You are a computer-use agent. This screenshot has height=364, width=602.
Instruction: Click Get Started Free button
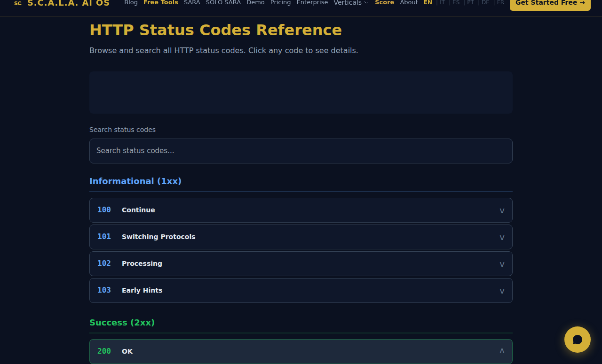click(550, 3)
